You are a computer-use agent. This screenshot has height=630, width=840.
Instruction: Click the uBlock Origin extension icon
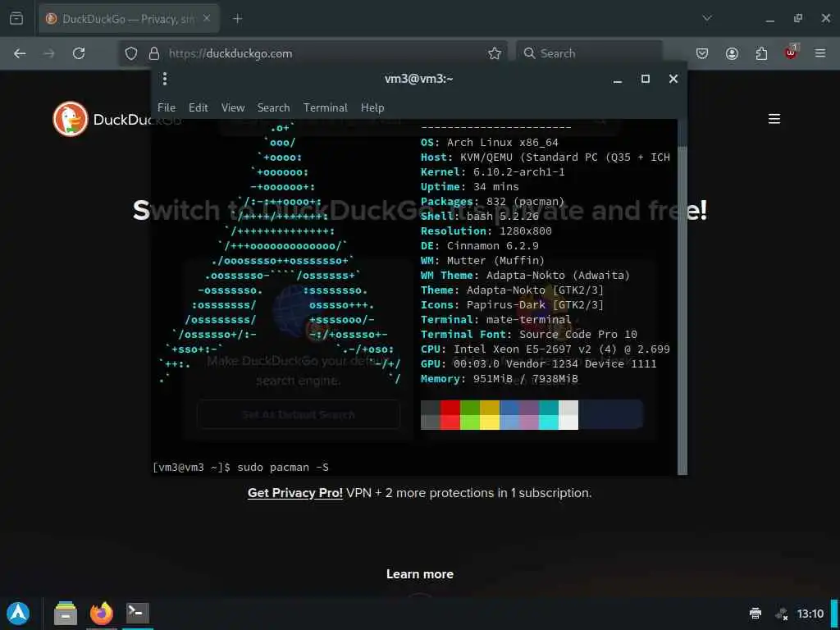click(x=791, y=52)
